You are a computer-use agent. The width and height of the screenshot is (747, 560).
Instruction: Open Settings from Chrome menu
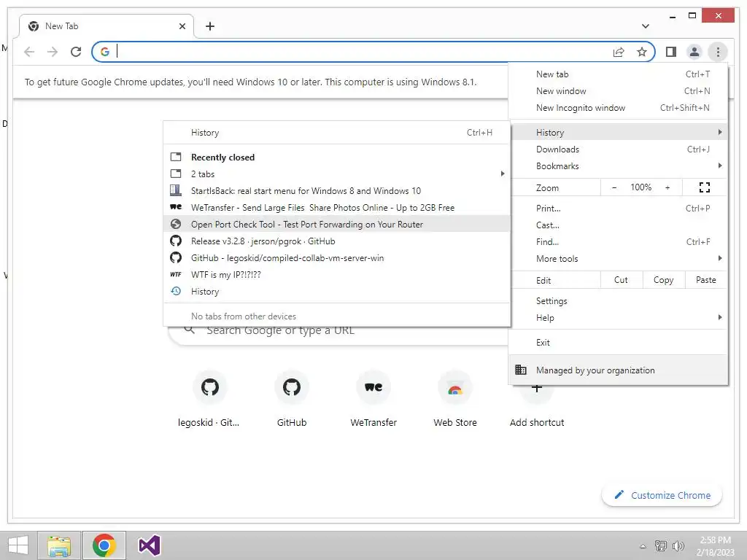click(x=618, y=301)
